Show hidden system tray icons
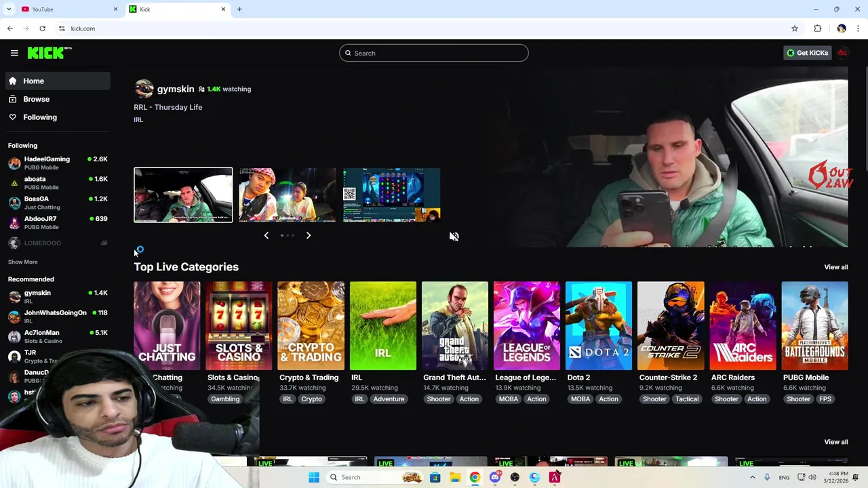868x488 pixels. [x=752, y=477]
